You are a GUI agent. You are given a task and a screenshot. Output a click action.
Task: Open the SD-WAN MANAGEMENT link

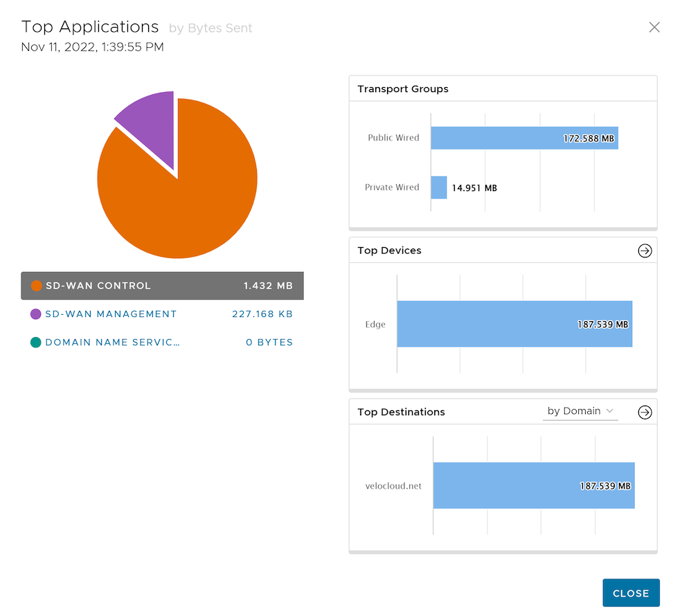click(x=111, y=314)
